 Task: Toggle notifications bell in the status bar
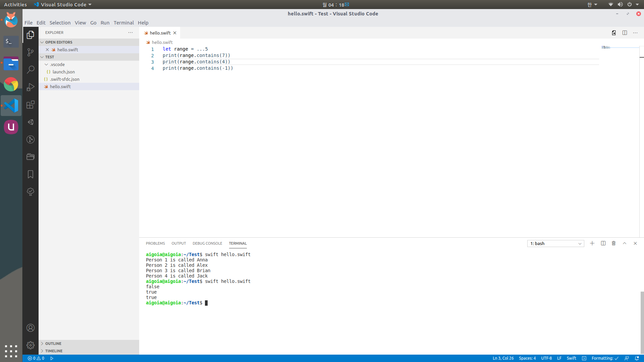click(637, 358)
